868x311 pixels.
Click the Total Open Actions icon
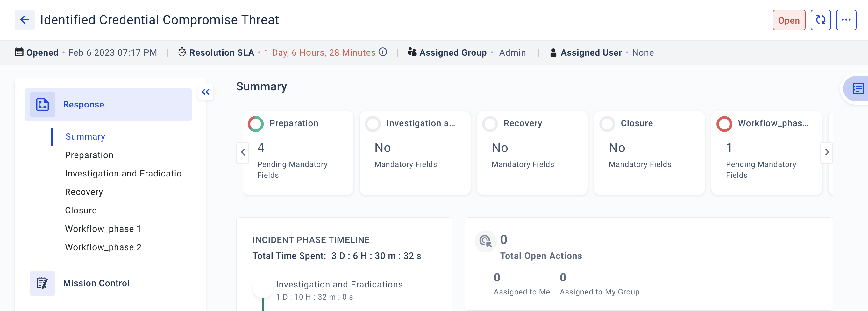485,241
